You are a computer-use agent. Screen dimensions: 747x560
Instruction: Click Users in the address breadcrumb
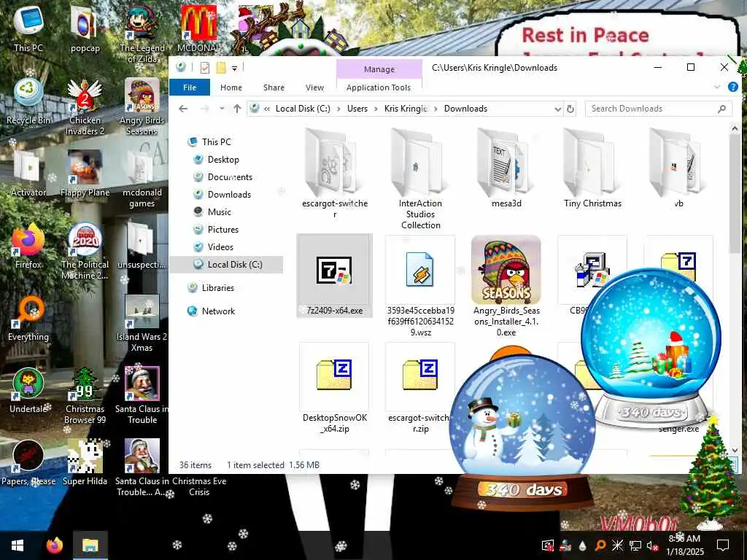point(357,109)
